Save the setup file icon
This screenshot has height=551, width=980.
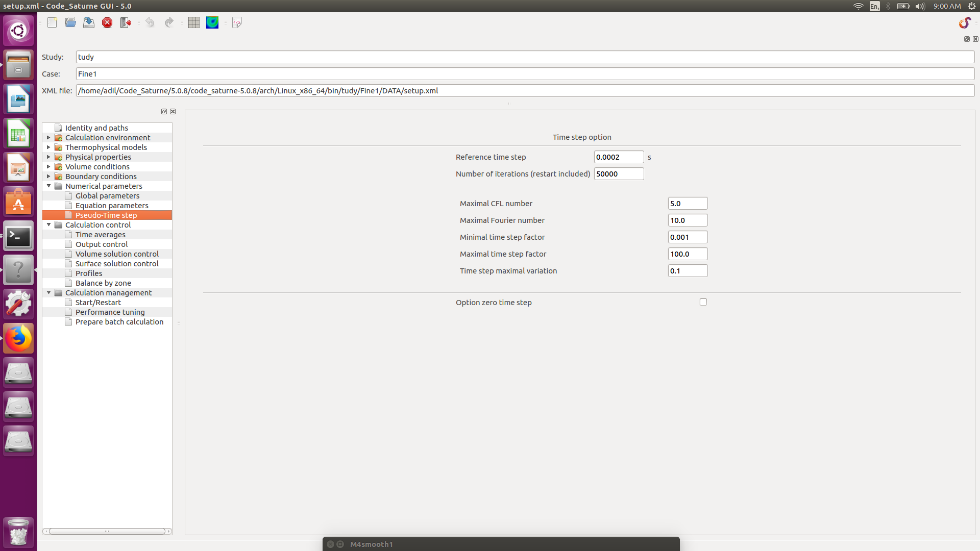(x=89, y=22)
